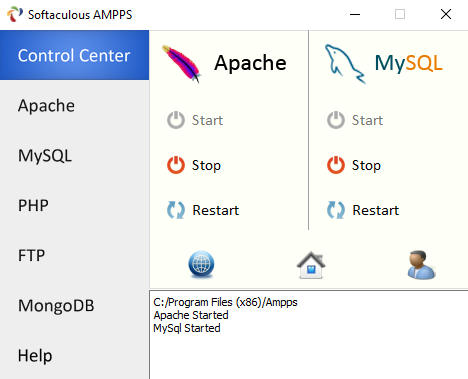Click the Apache Restart arrows icon
Screen dimensions: 468x379
tap(176, 210)
